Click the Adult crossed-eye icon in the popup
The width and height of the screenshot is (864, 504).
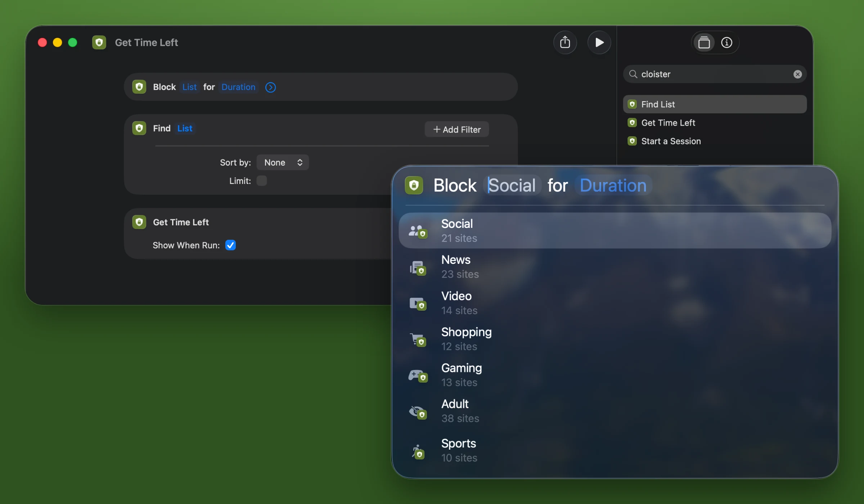tap(418, 412)
